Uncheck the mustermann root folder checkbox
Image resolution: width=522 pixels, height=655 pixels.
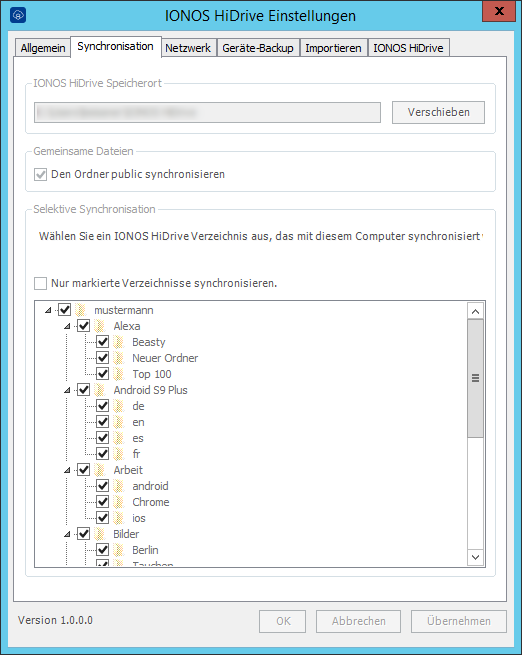(64, 310)
